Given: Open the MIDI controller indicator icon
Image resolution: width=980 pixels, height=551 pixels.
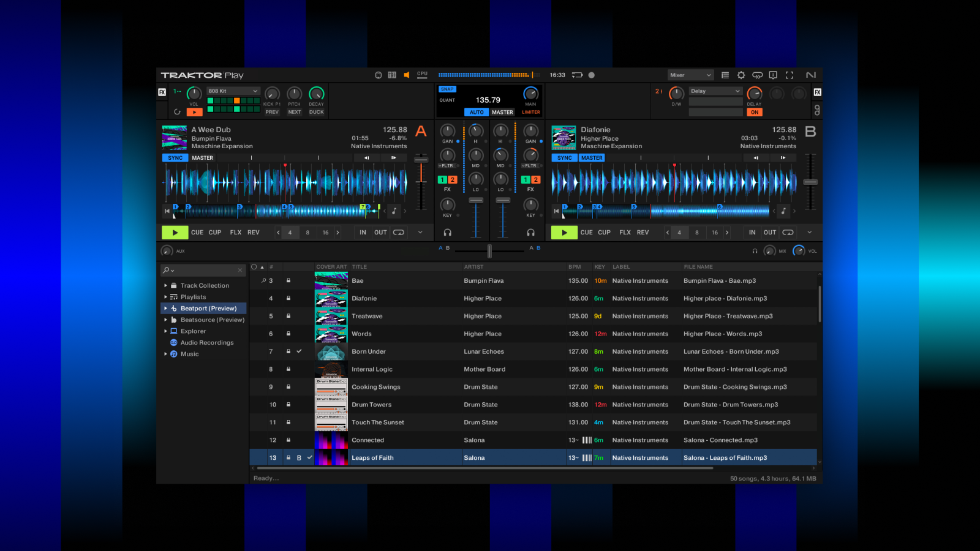Looking at the screenshot, I should point(379,75).
